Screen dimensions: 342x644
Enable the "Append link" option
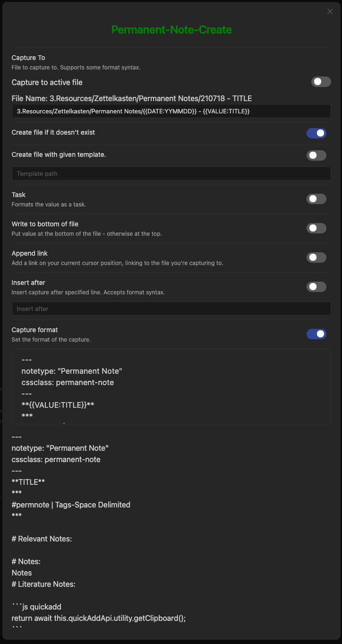pos(316,257)
